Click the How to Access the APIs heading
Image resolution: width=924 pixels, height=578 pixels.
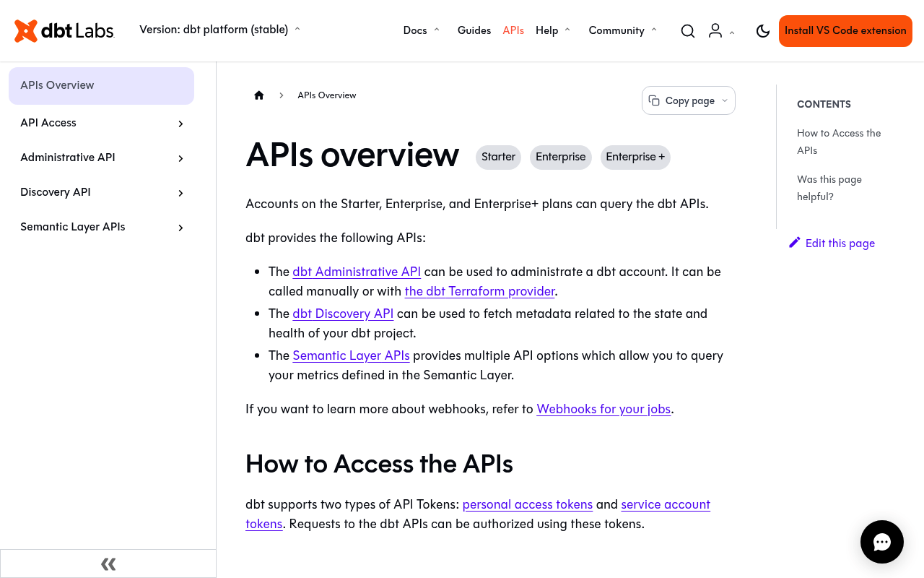(x=379, y=464)
